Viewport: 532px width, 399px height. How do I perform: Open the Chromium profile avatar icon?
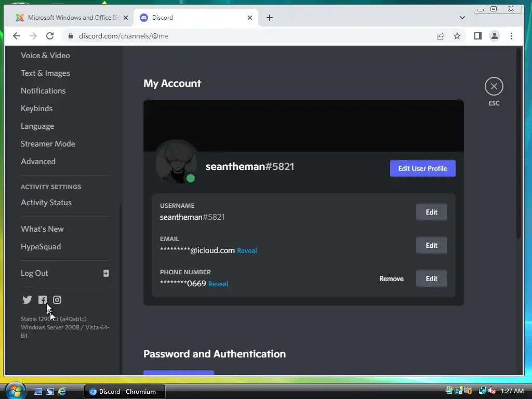pos(495,36)
